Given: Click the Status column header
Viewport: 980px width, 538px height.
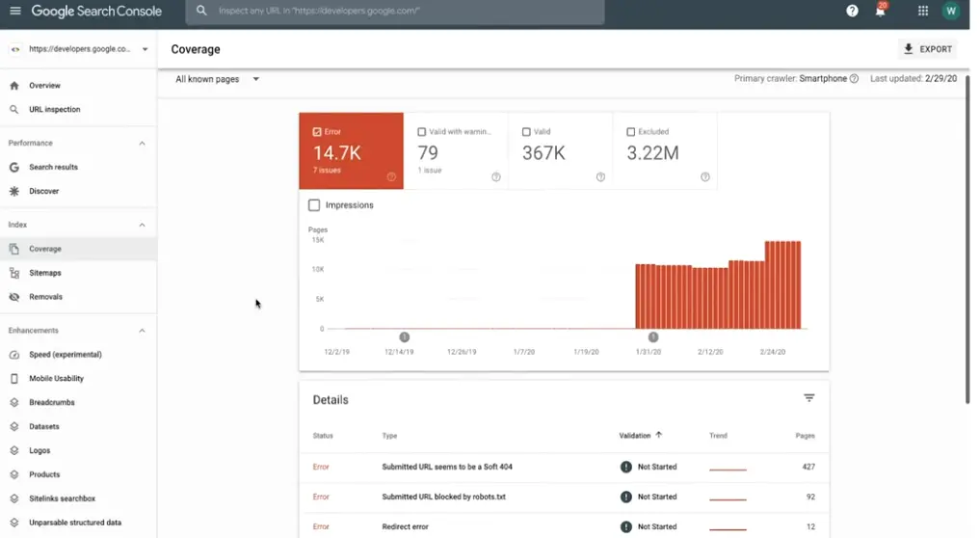Looking at the screenshot, I should pyautogui.click(x=323, y=436).
